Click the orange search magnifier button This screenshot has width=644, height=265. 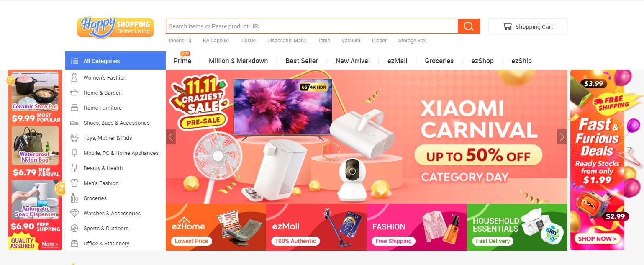coord(469,26)
